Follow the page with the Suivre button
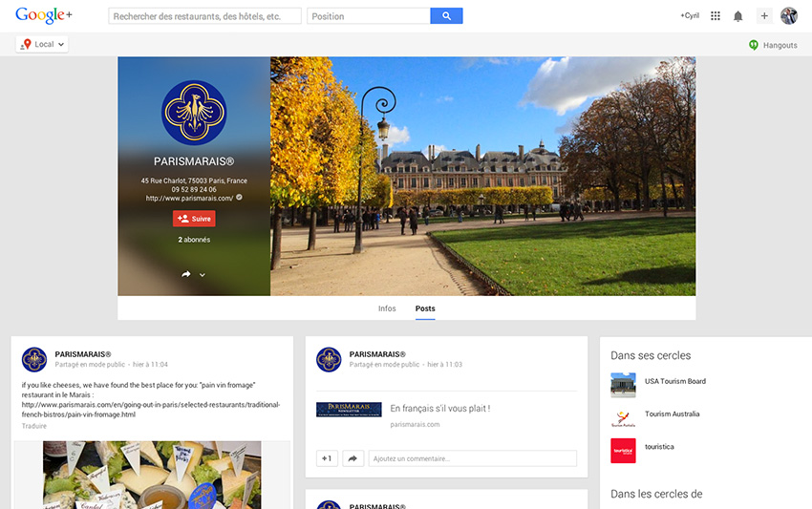 point(194,219)
